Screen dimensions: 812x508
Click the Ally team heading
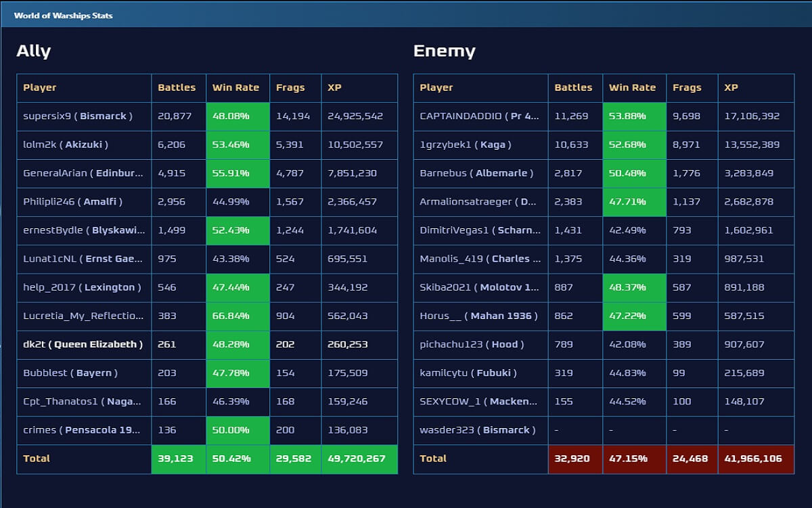coord(33,51)
